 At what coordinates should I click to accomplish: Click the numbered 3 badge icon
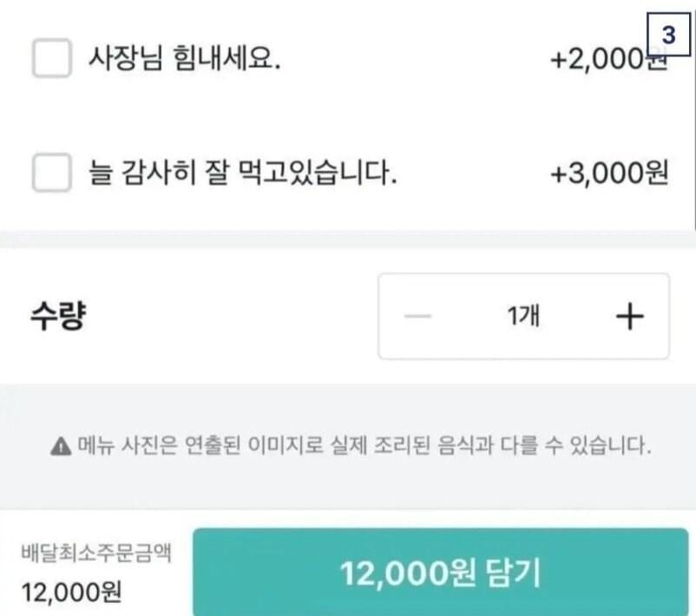pos(668,36)
